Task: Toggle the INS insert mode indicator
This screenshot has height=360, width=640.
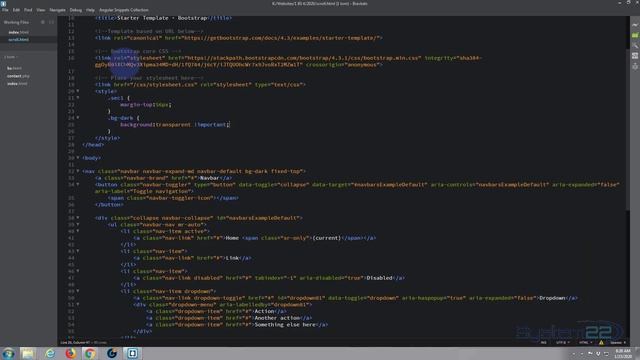Action: click(x=544, y=343)
